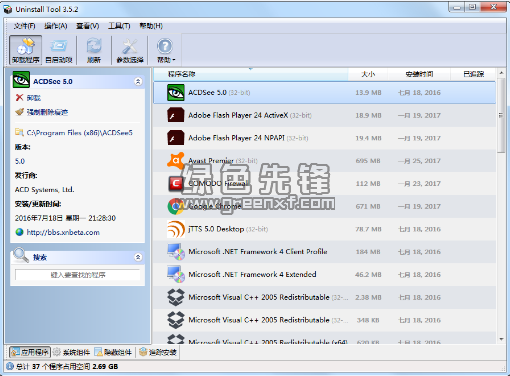Click the broom force-remove entry icon
The width and height of the screenshot is (510, 376).
coord(19,112)
